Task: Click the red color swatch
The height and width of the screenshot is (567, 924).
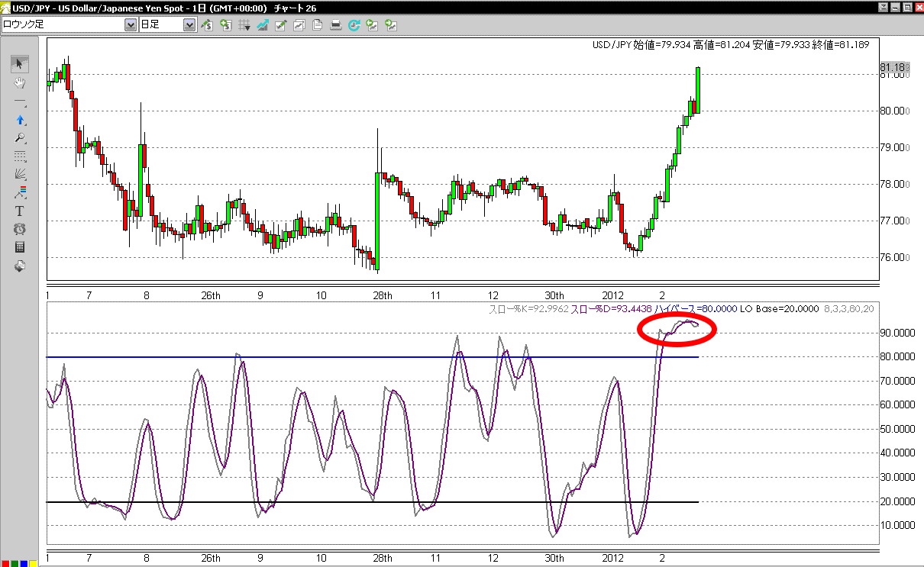Action: (x=5, y=563)
